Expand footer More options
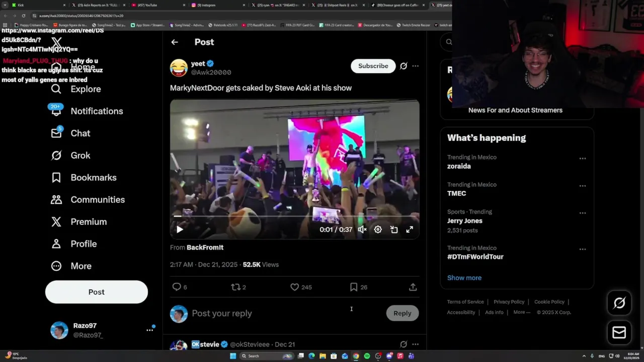Screen dimensions: 644x362 (x=522, y=312)
